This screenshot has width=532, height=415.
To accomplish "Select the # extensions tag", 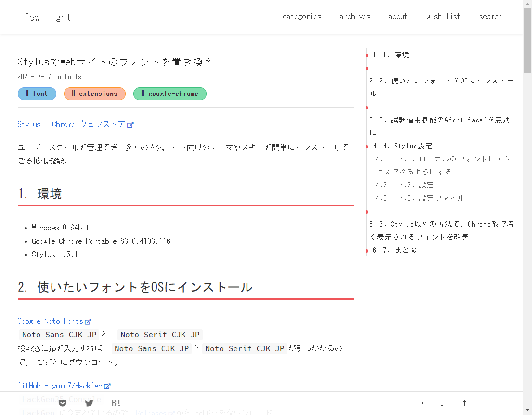I will 95,94.
